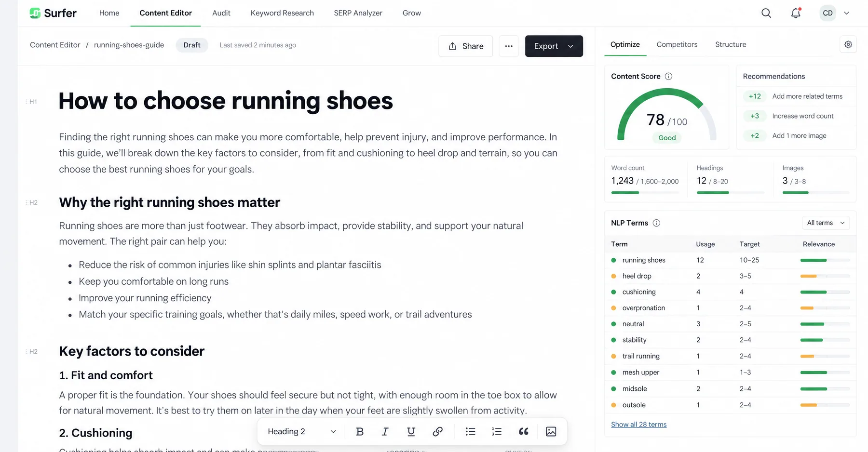Click the Content Editor breadcrumb
Viewport: 868px width, 452px height.
pyautogui.click(x=55, y=45)
